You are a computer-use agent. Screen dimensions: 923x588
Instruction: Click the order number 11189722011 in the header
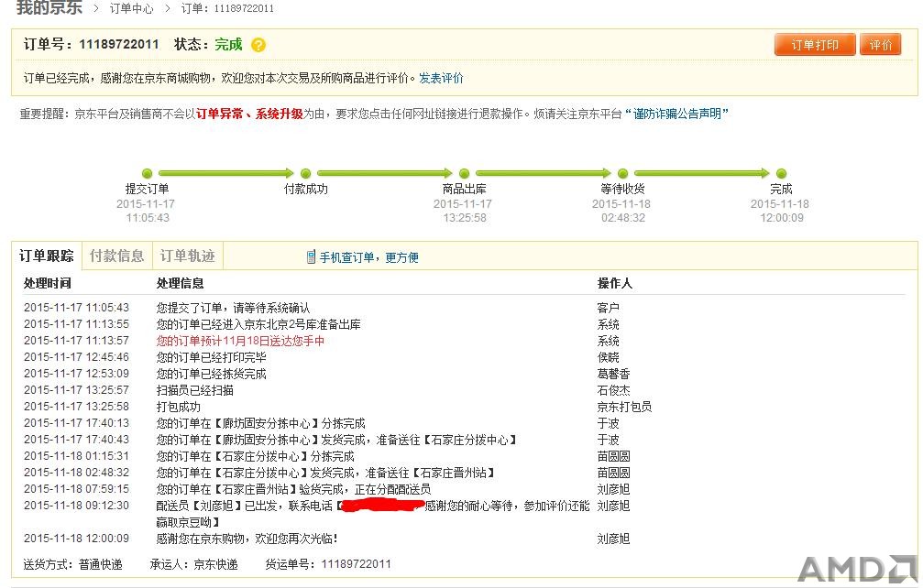[x=119, y=44]
